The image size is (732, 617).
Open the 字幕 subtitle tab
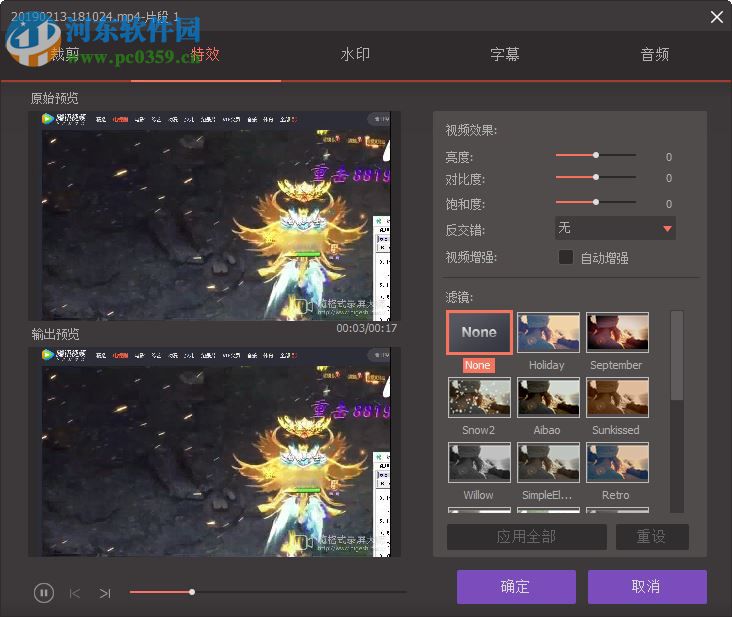click(505, 54)
